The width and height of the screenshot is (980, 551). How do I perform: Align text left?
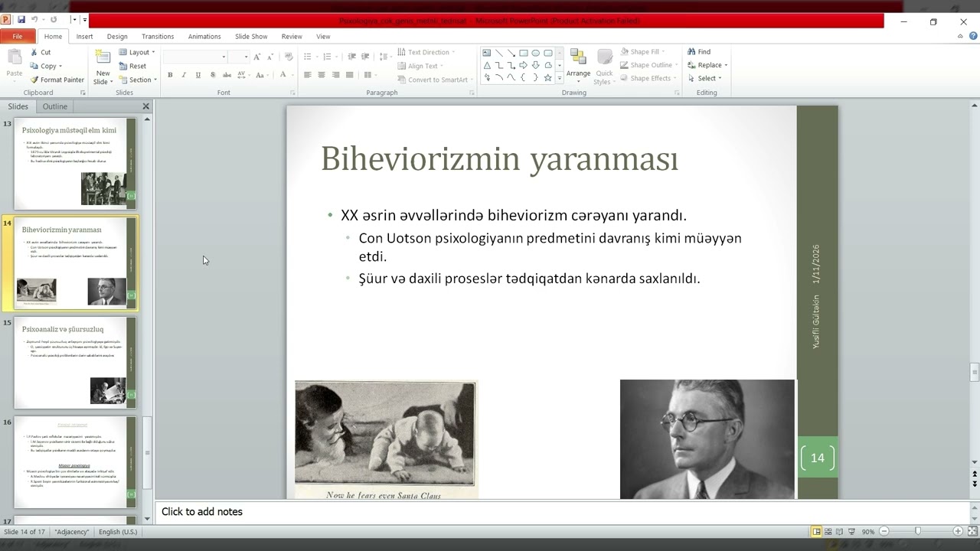pyautogui.click(x=308, y=75)
